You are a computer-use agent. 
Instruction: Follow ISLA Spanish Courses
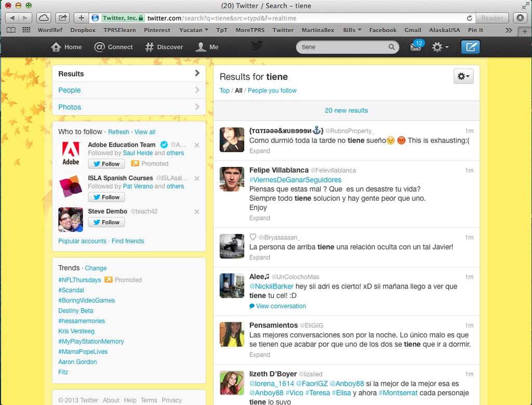click(x=106, y=197)
